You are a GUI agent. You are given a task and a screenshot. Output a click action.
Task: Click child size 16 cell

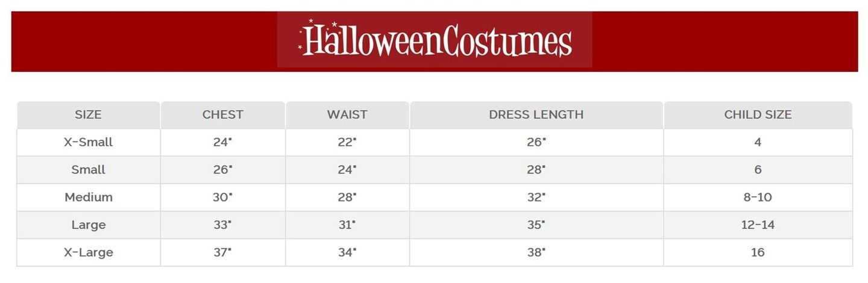tap(758, 252)
